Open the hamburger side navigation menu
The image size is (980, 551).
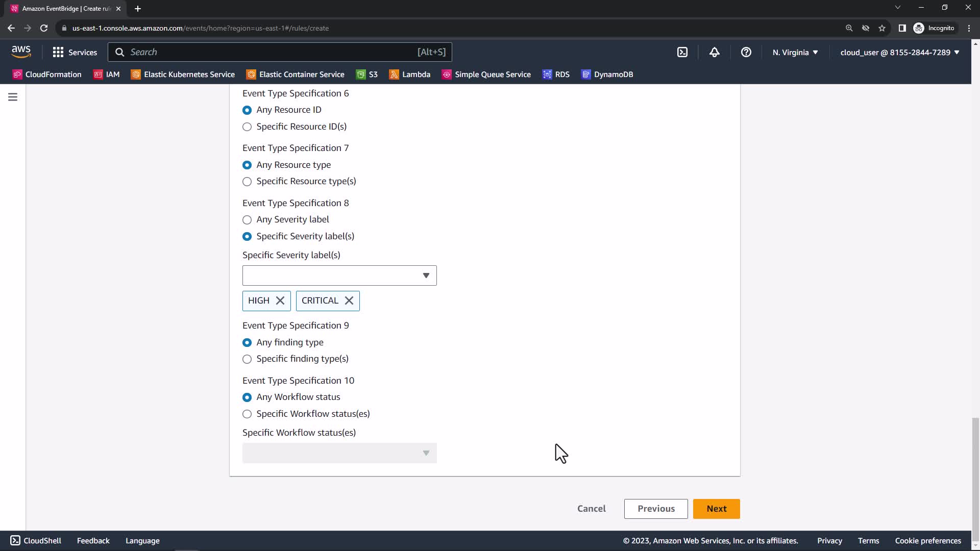pos(13,97)
